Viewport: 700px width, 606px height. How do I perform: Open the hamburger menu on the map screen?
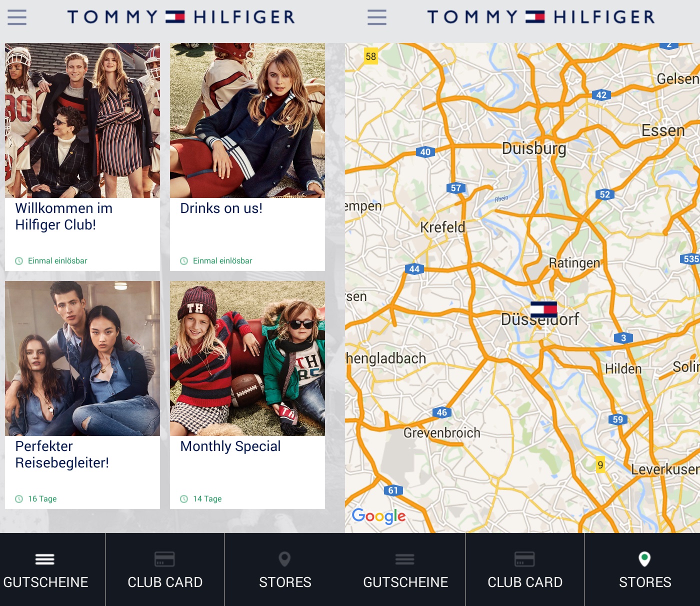coord(377,17)
